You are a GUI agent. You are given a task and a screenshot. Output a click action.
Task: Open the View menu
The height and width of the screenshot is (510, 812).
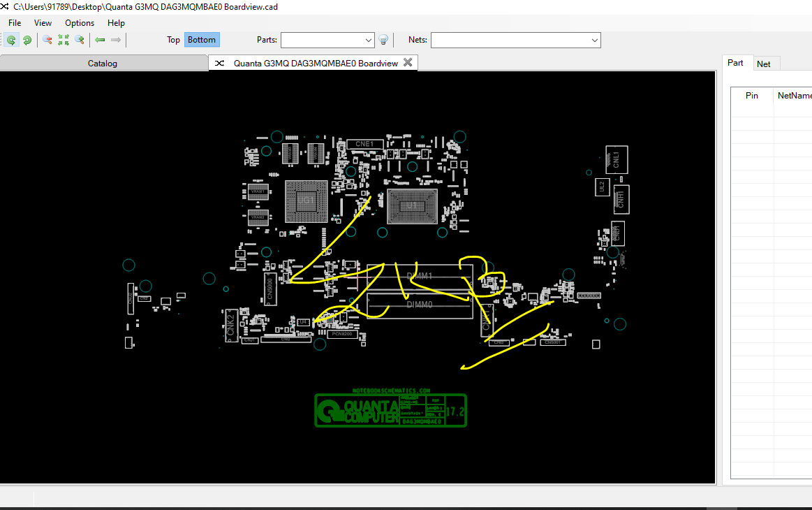pos(43,23)
